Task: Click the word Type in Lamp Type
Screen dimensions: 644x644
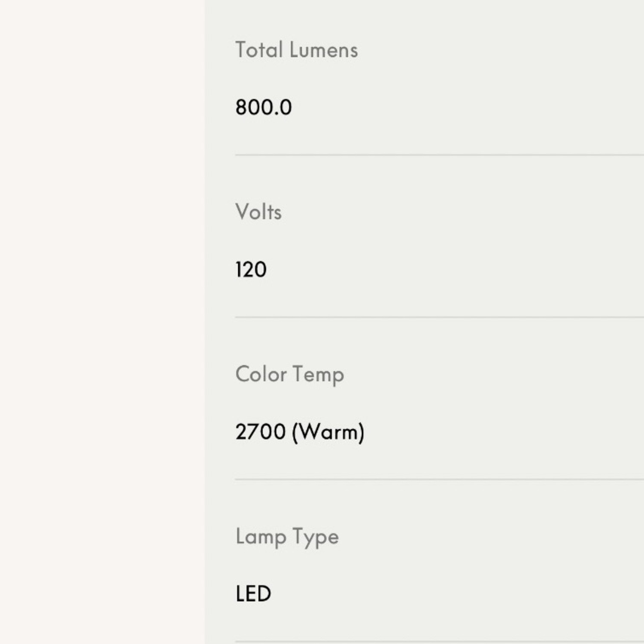Action: pos(316,538)
